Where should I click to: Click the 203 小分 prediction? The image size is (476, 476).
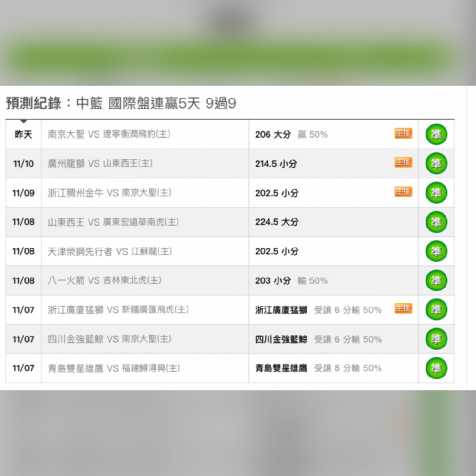point(273,280)
